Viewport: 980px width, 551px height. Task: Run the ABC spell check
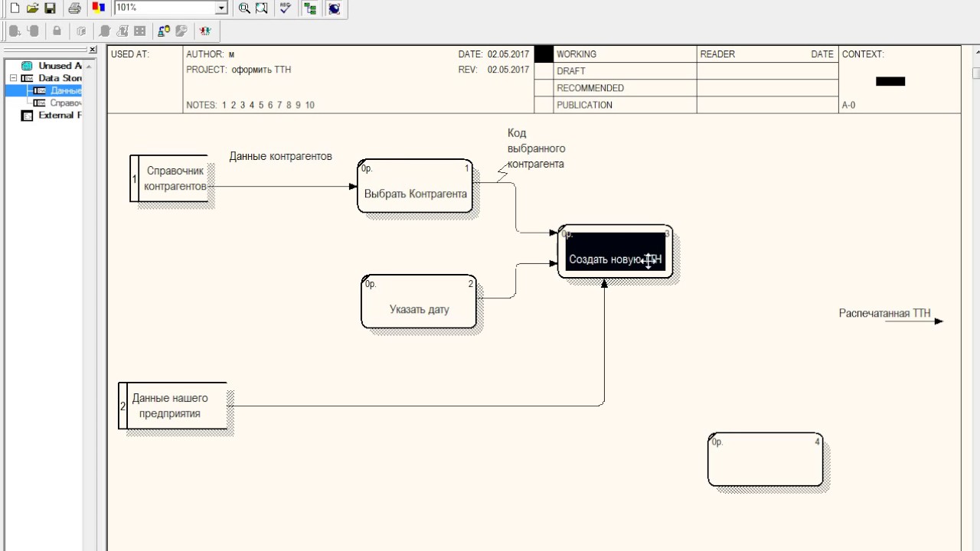tap(286, 8)
